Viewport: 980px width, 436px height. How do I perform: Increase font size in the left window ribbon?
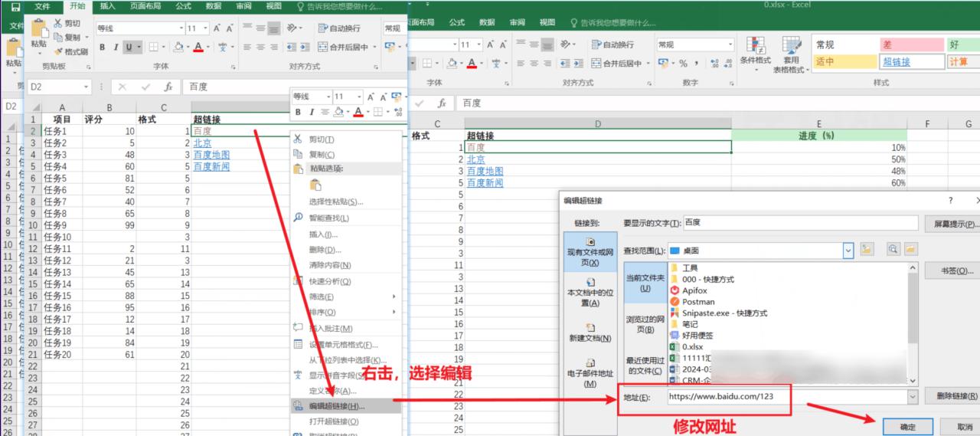point(217,28)
